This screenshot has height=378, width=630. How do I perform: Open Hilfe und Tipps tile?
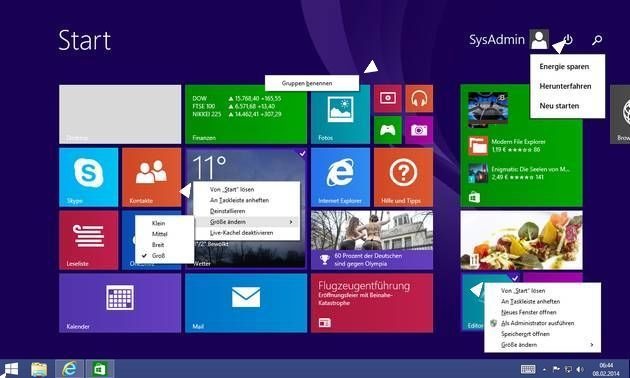point(403,177)
